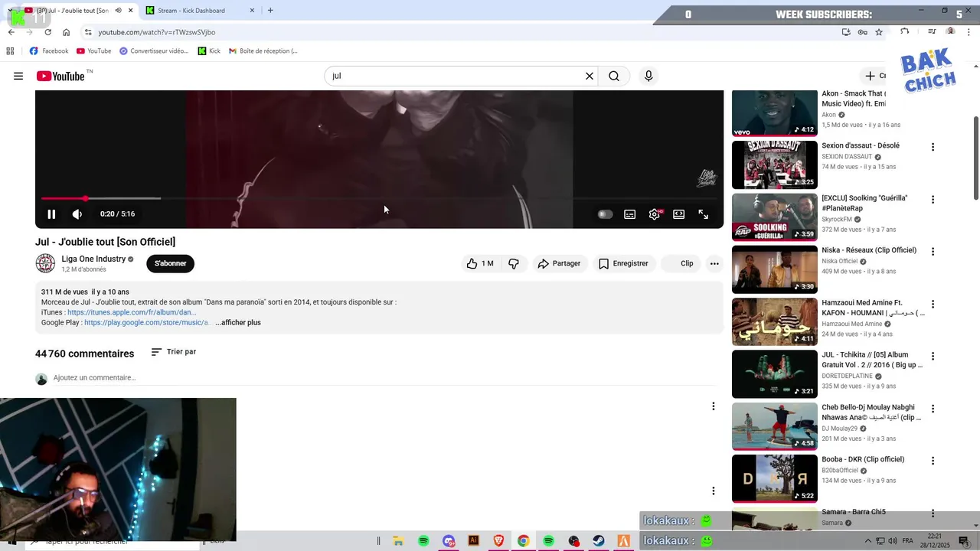Like the video with thumbs up

480,263
